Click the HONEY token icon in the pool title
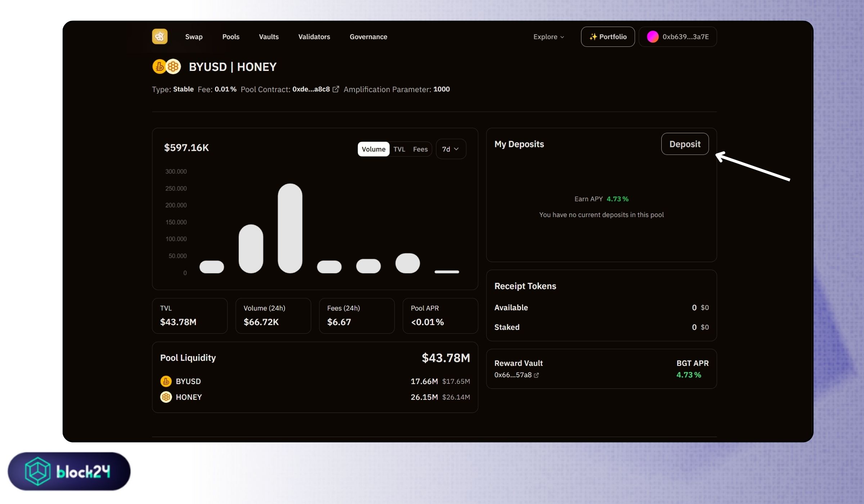This screenshot has width=864, height=504. tap(173, 67)
